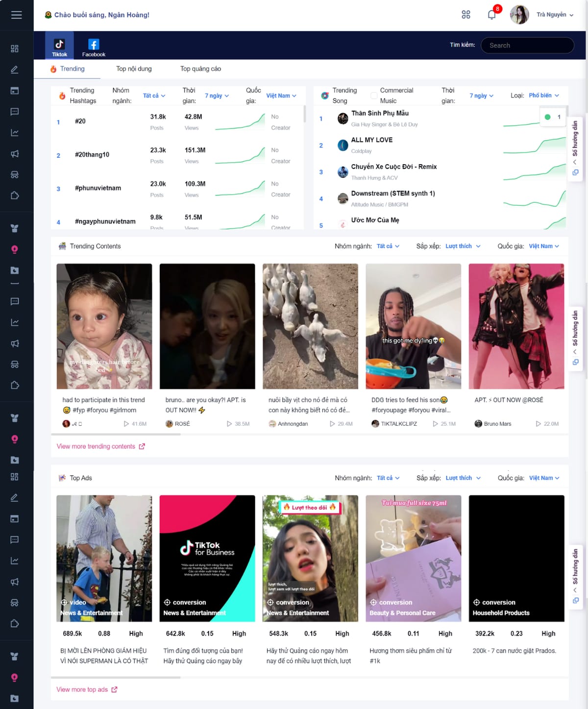Tick the Commercial Music checkbox
Viewport: 588px width, 709px height.
click(x=374, y=96)
